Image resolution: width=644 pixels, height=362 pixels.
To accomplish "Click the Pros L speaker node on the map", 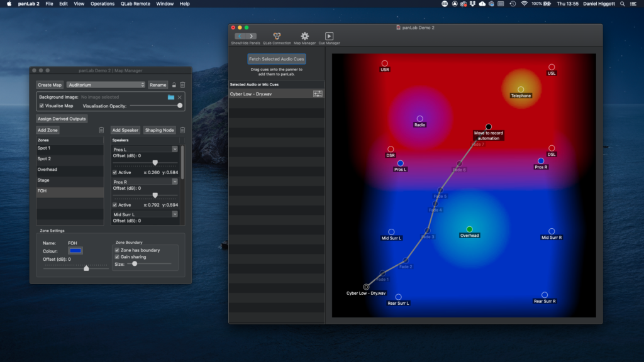I will (x=401, y=163).
